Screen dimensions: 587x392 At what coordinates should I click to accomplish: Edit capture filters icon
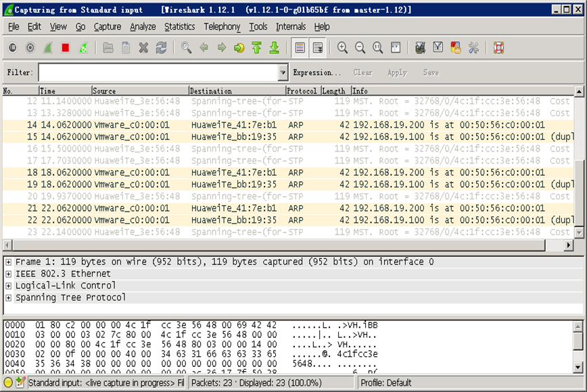click(x=420, y=48)
